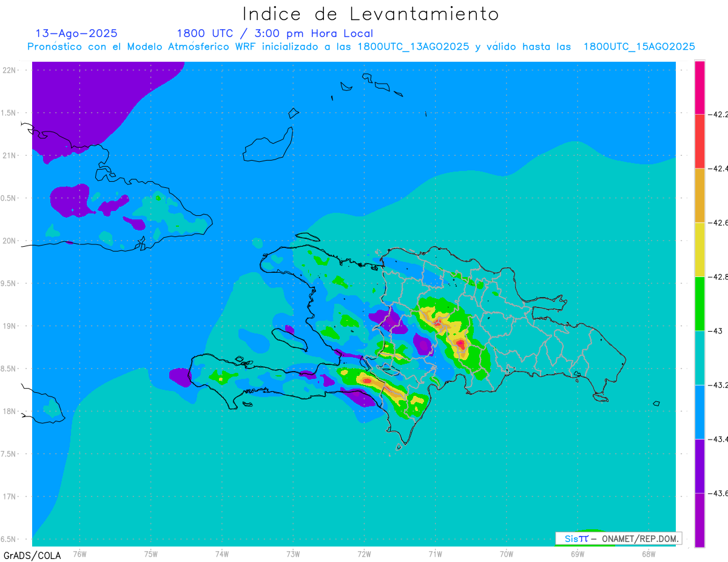
Task: Click the date '13-Ago-2025'
Action: (x=76, y=33)
